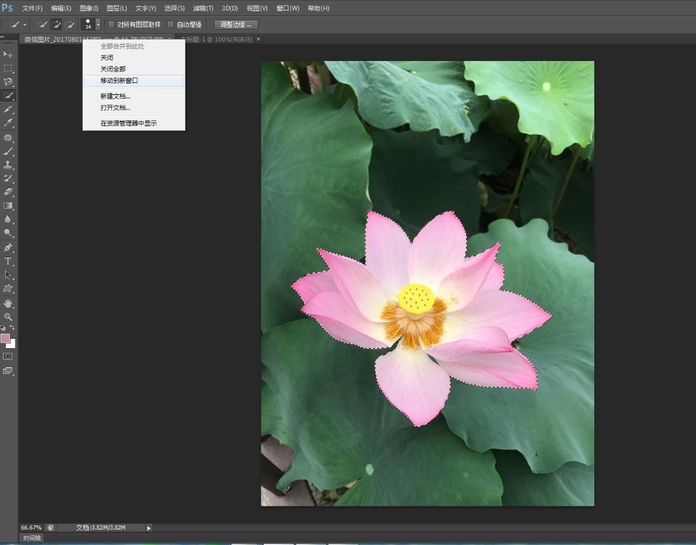Click the 调整边缘... button

click(236, 24)
